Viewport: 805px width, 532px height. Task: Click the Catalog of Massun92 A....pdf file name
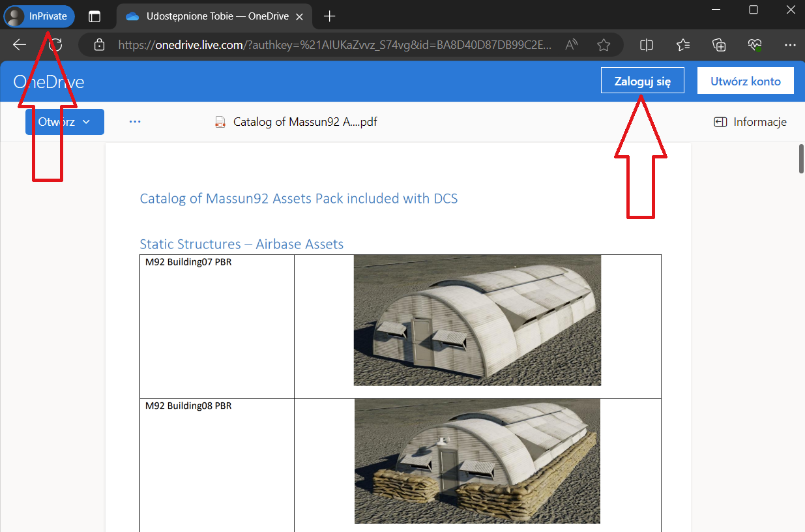(305, 122)
